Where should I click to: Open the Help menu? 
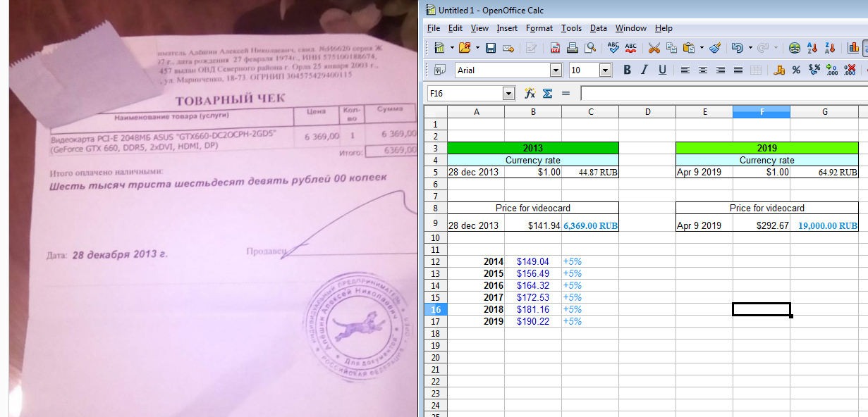(x=664, y=28)
